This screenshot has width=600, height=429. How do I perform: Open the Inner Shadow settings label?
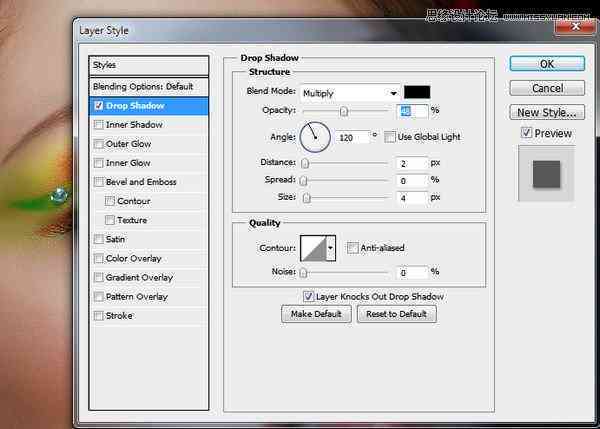click(x=134, y=125)
